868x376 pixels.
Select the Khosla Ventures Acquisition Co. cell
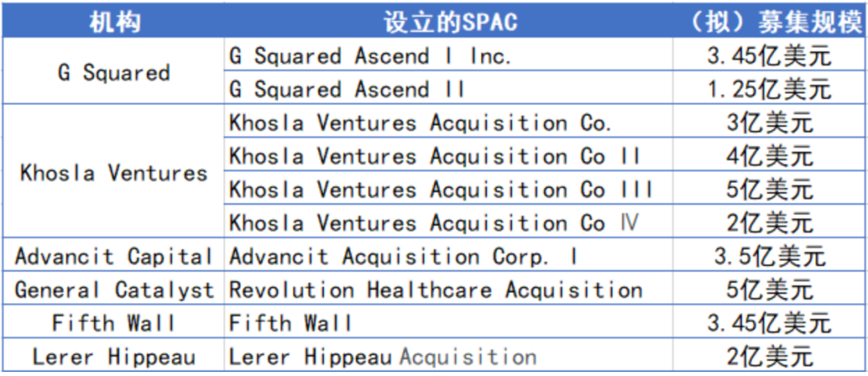pyautogui.click(x=420, y=123)
